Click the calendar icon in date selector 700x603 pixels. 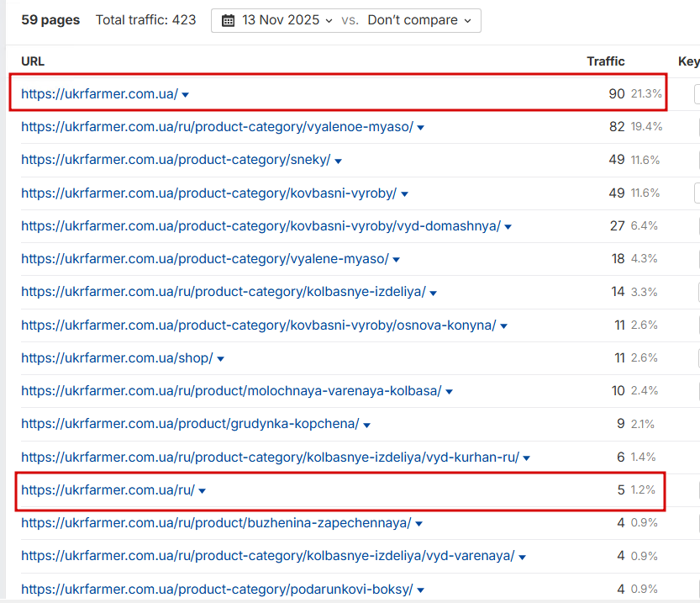(228, 20)
